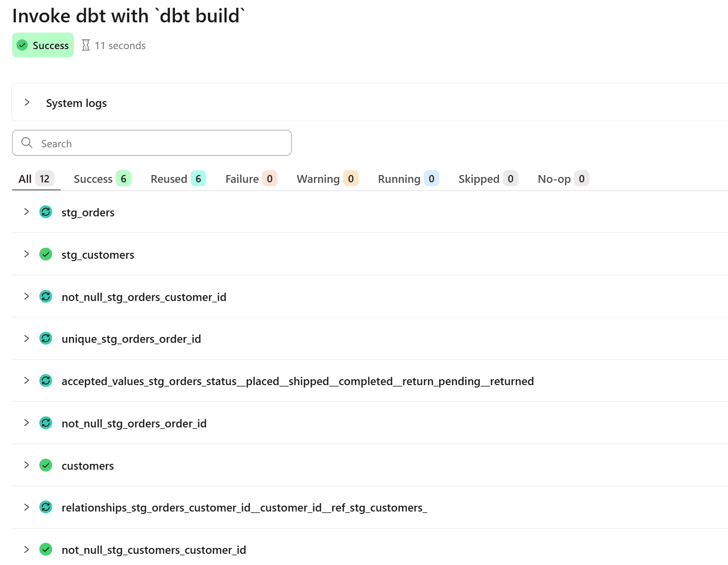This screenshot has width=728, height=565.
Task: Click the reused status icon beside stg_orders
Action: click(x=46, y=212)
